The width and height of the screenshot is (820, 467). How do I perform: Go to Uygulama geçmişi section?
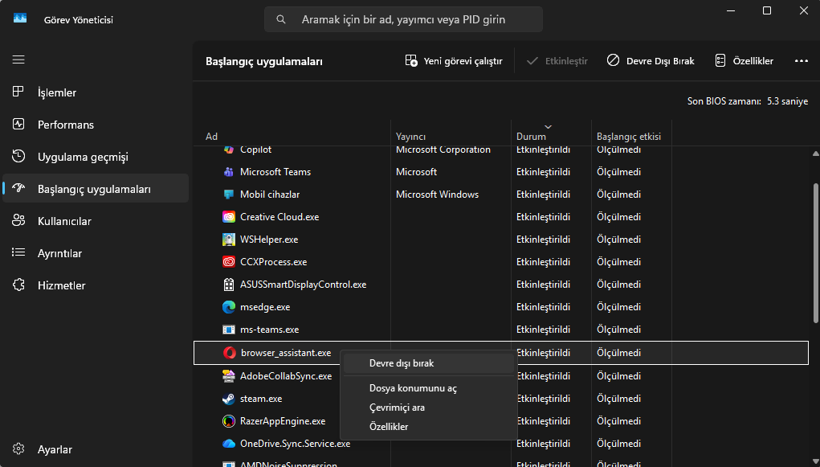click(82, 157)
